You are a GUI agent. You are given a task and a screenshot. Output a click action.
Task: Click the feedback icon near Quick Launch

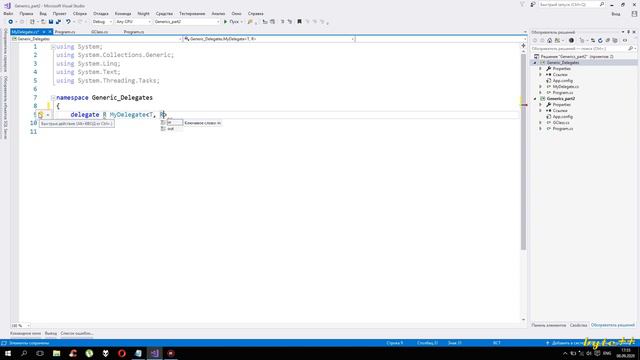coord(533,4)
